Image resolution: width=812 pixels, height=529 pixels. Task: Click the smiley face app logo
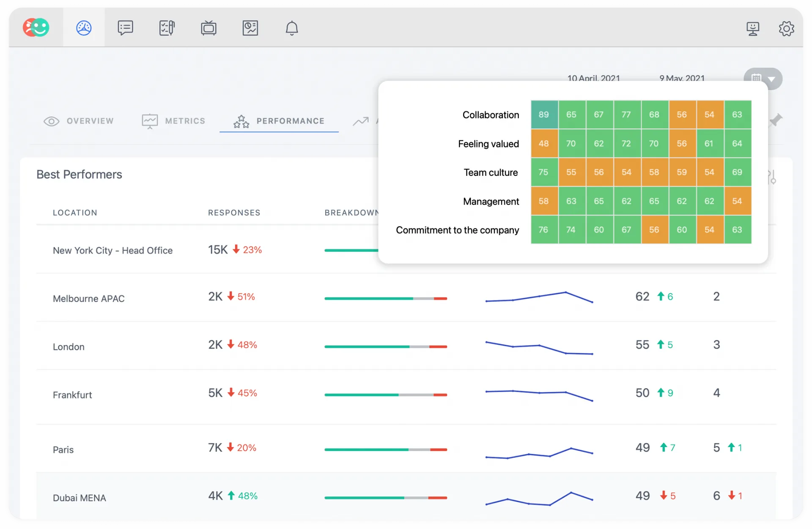point(36,28)
